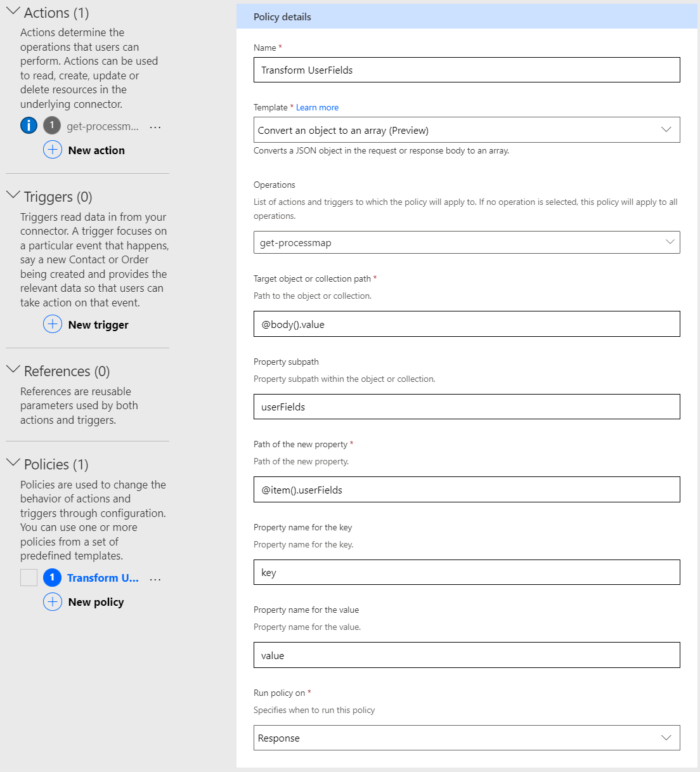Click the Property name for the value field
Screen dimensions: 700x772
point(467,655)
